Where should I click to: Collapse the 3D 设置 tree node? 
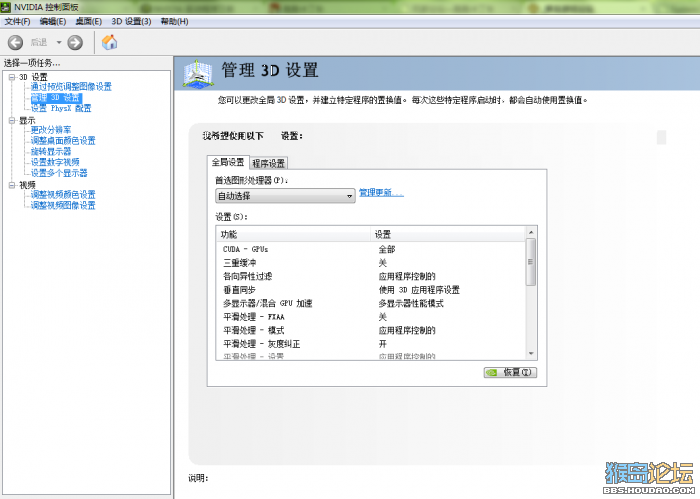(x=12, y=77)
